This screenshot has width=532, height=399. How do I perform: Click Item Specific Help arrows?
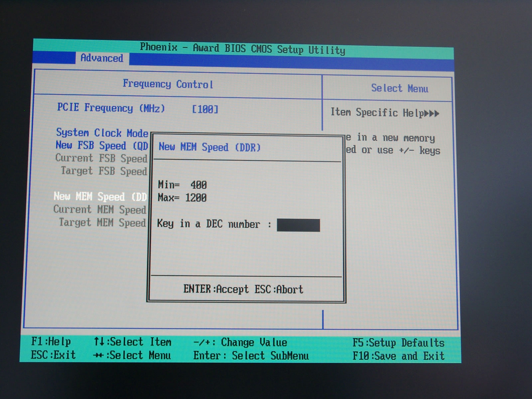point(432,113)
